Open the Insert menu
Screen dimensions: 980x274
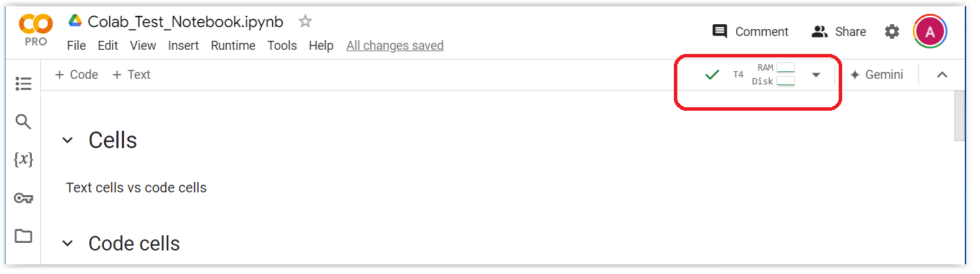184,46
